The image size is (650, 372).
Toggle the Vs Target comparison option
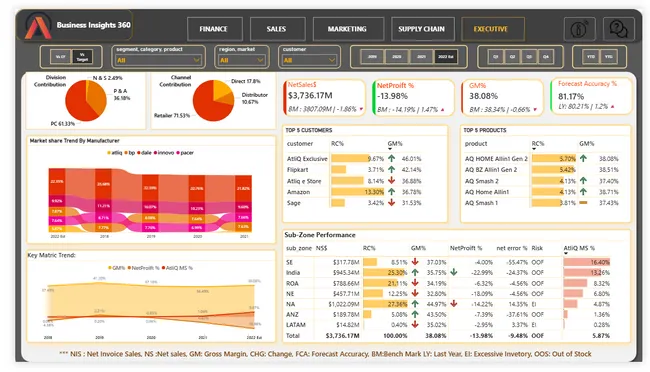[82, 57]
